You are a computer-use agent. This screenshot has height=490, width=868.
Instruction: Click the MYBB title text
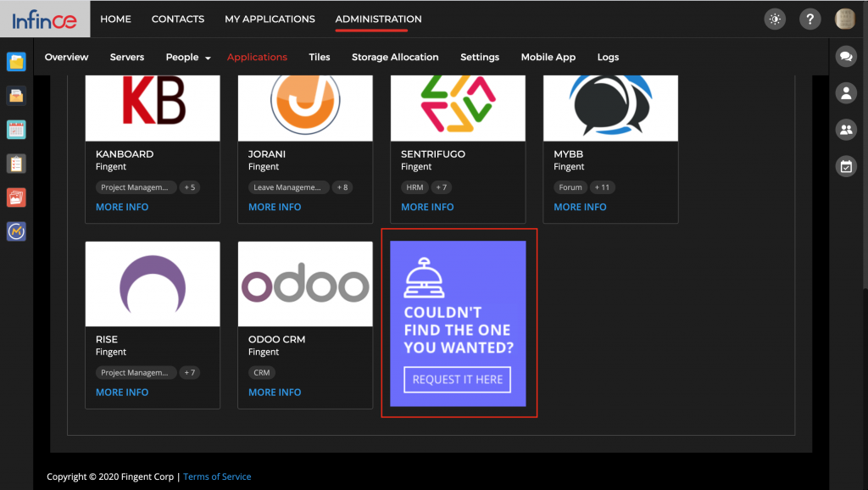pos(569,154)
